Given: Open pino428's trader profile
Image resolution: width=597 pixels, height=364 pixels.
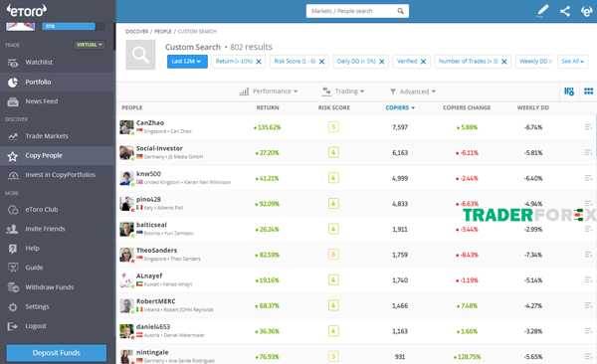Looking at the screenshot, I should [x=148, y=200].
